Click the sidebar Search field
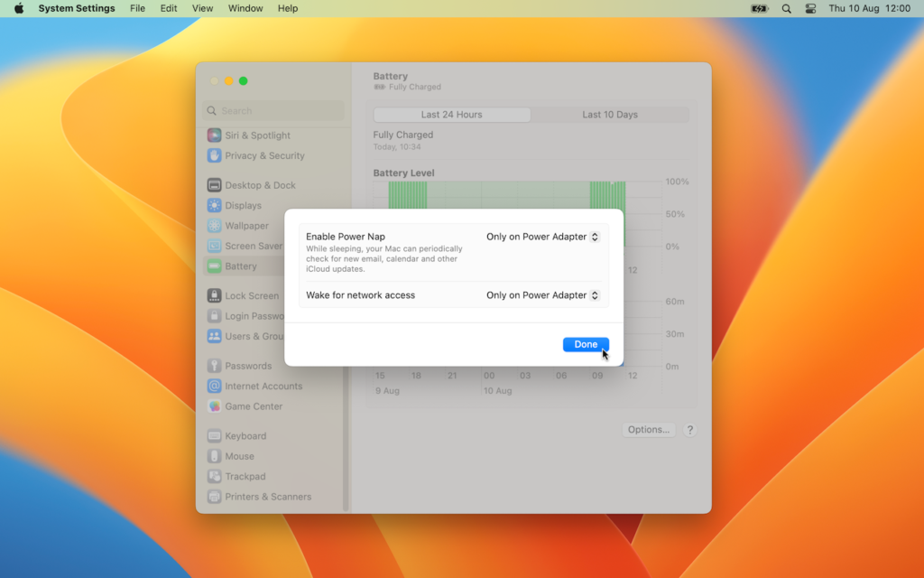 tap(273, 110)
